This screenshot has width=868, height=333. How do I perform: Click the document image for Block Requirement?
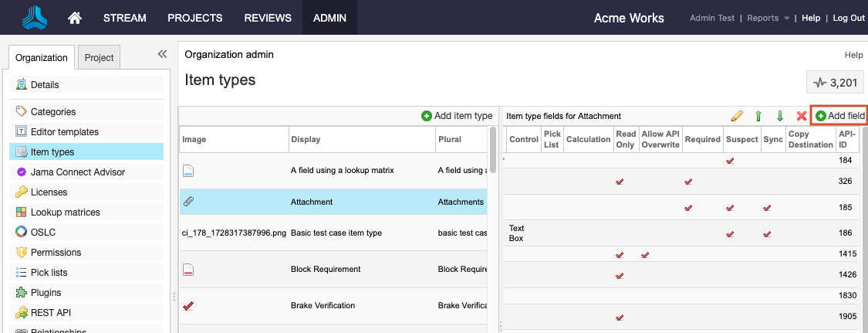click(x=187, y=270)
